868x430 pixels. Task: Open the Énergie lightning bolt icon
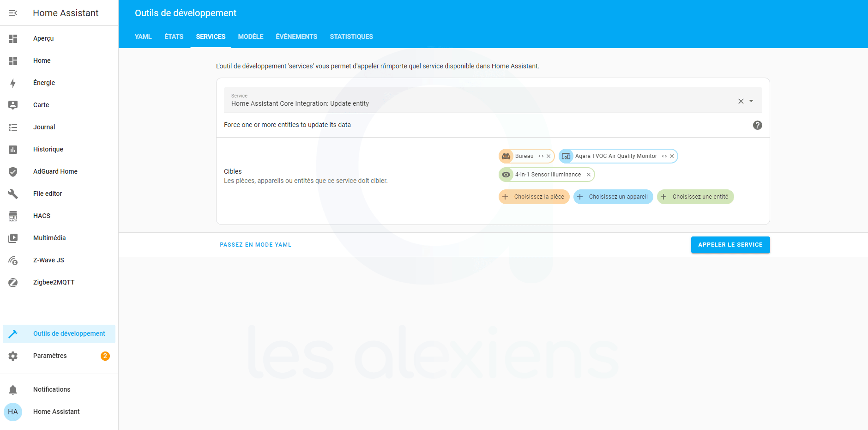click(13, 83)
